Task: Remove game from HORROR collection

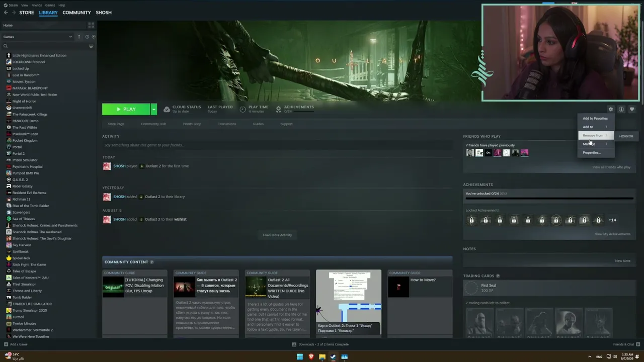Action: tap(626, 136)
